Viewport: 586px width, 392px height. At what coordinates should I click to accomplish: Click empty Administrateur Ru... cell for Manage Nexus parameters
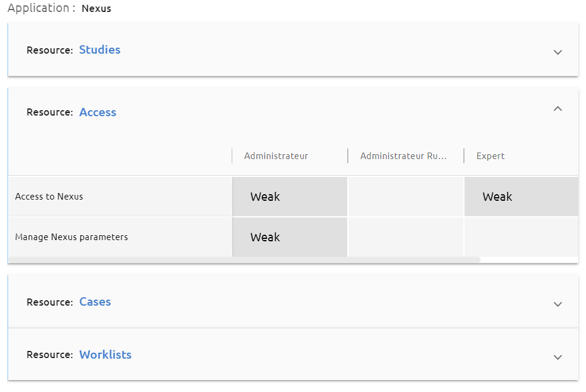pyautogui.click(x=406, y=237)
